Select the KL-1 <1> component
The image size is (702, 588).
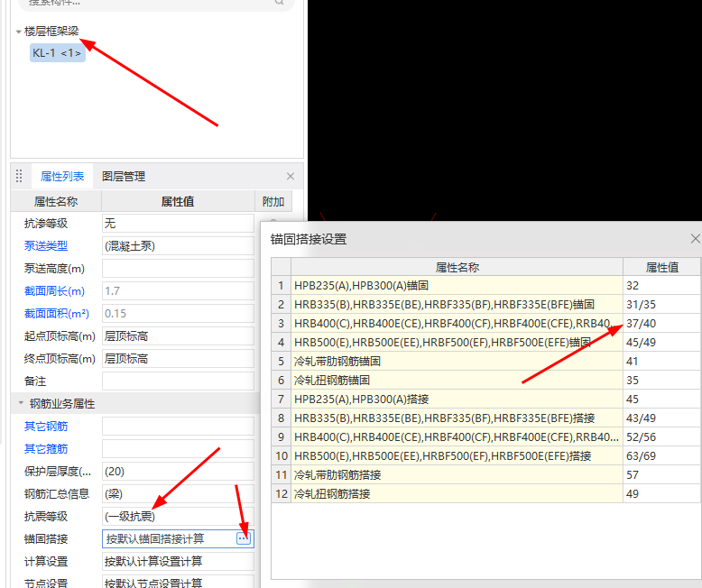pos(58,53)
